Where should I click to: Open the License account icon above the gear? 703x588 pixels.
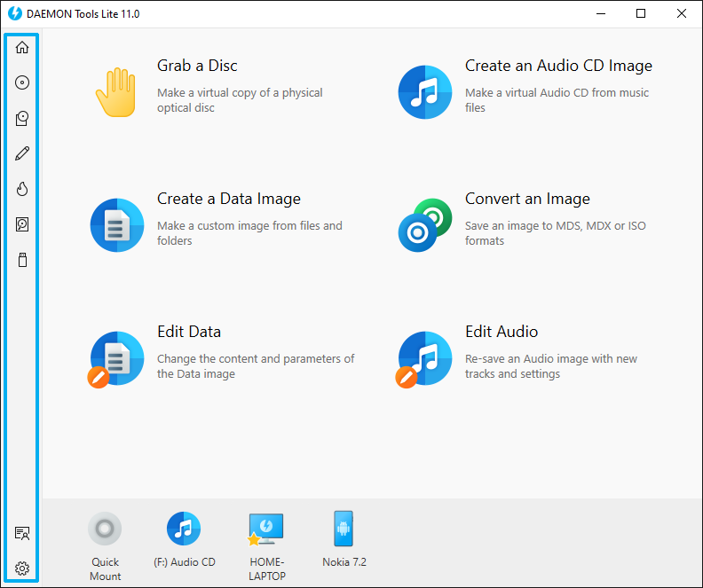point(22,533)
